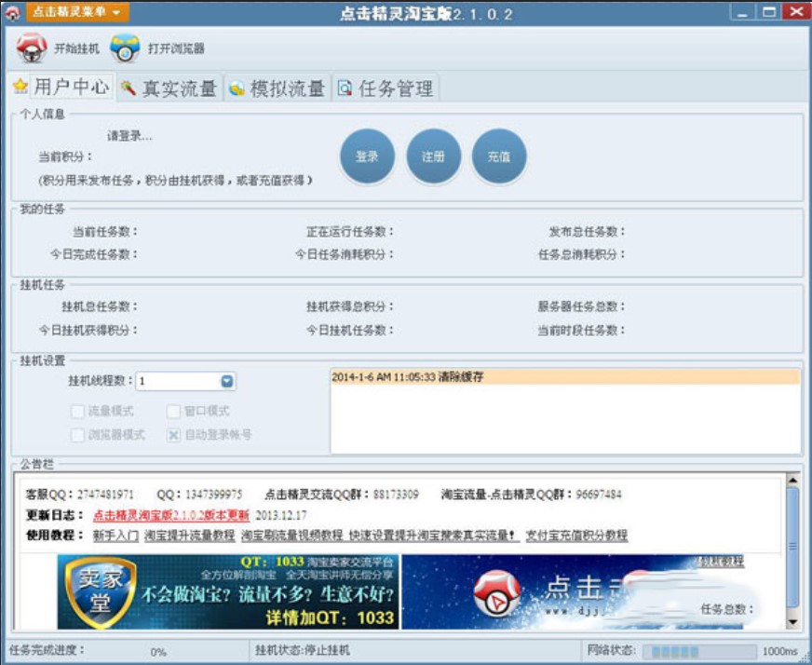
Task: Click the 挂机线程数 combo box value field
Action: point(178,381)
